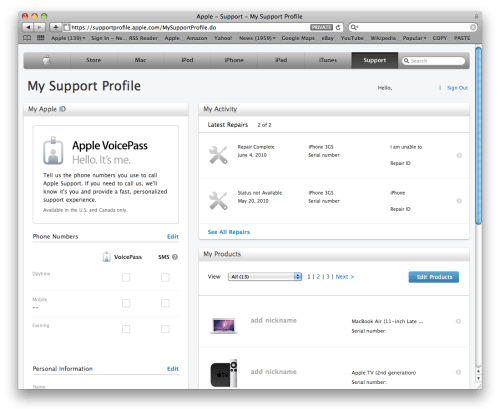Open the iPhone tab

point(234,60)
